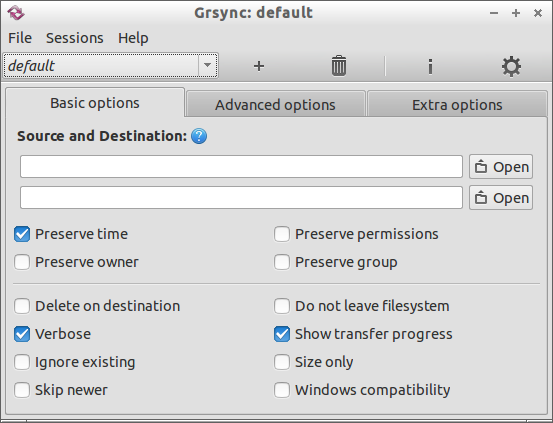Delete session using trash can icon

339,66
